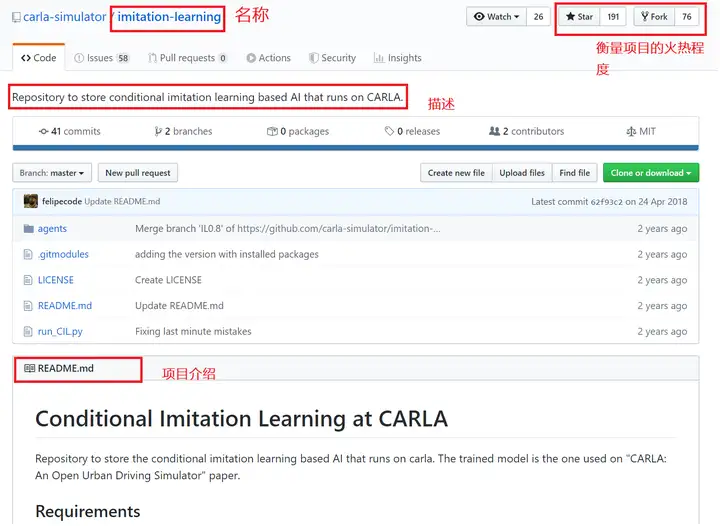This screenshot has height=526, width=720.
Task: Open 'Fixing last minute mistakes' commit message
Action: 193,331
